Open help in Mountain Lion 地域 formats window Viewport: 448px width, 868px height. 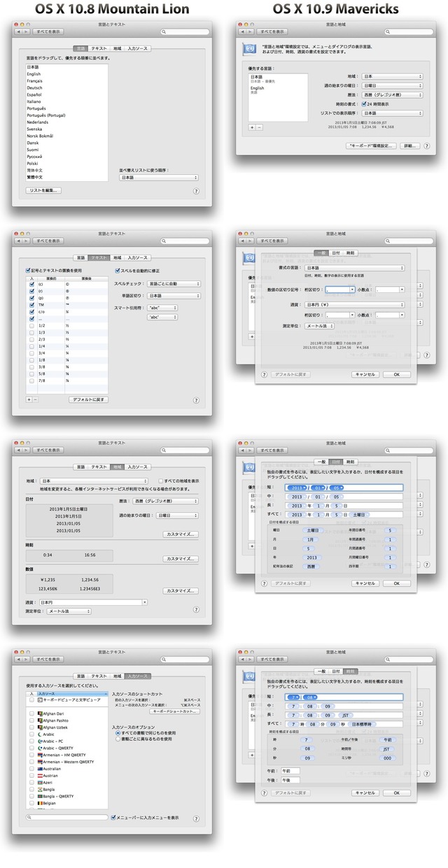195,611
